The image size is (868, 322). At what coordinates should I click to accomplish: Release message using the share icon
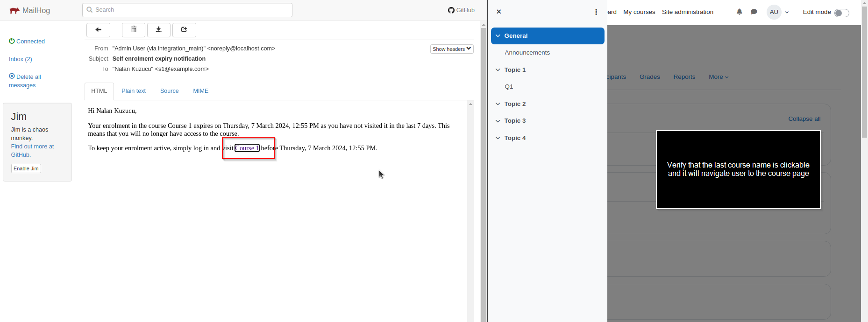[x=184, y=30]
